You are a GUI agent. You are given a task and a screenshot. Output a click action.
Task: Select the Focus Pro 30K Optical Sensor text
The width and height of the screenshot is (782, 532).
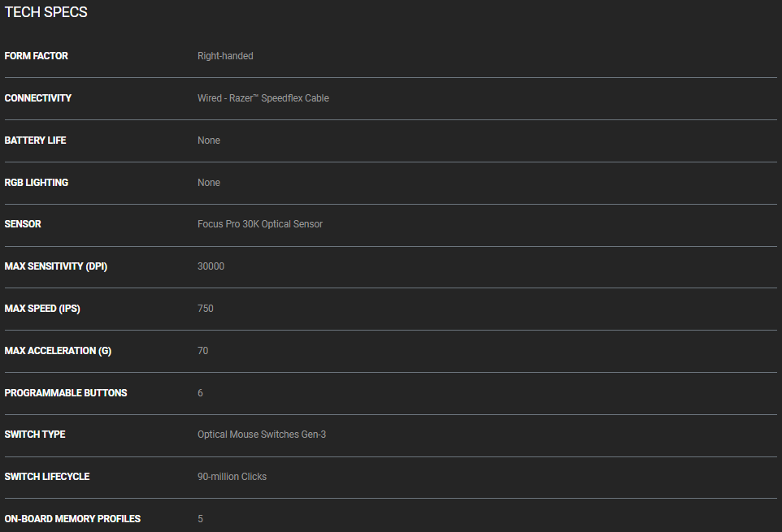coord(259,224)
